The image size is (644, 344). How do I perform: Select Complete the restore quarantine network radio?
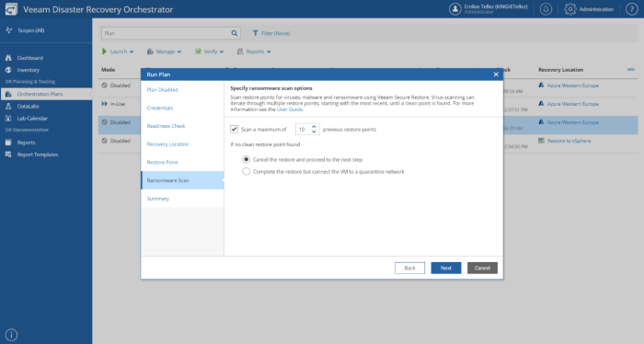pos(246,172)
